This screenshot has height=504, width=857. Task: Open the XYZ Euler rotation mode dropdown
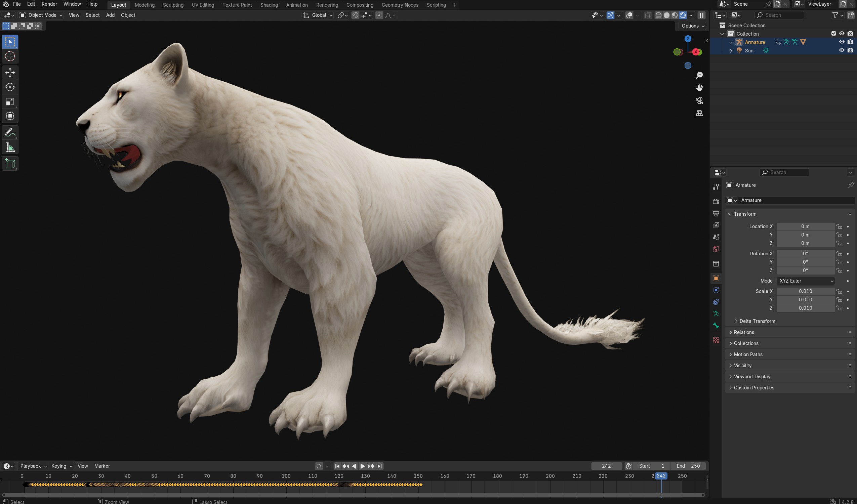806,281
